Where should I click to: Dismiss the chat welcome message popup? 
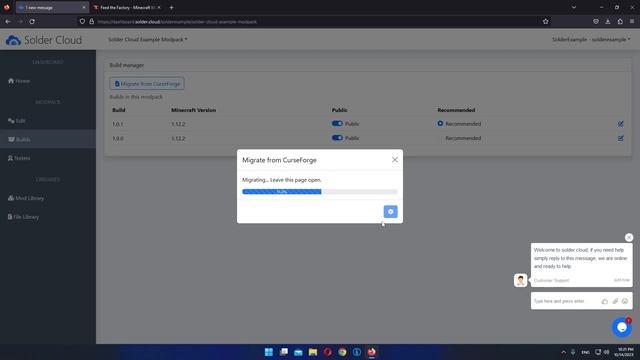pos(629,238)
